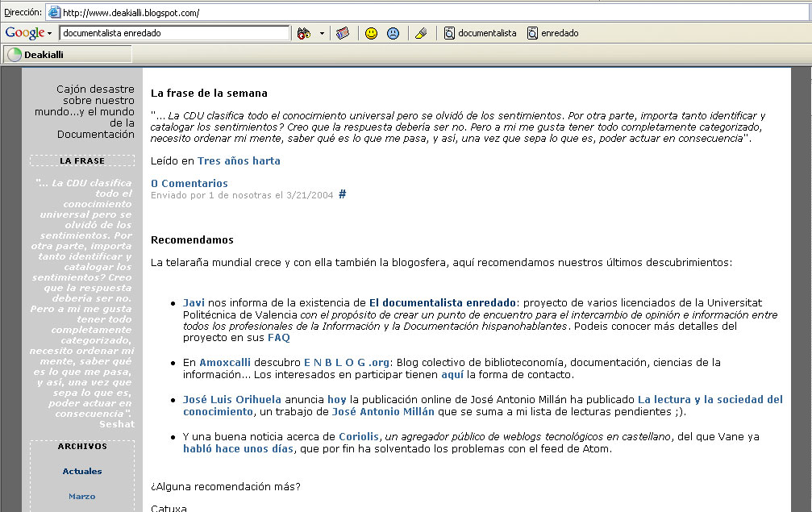Open 'habló hace unos días' link

pyautogui.click(x=238, y=449)
